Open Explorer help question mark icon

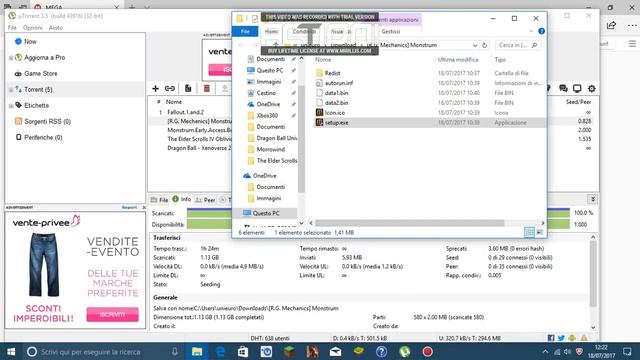(541, 31)
